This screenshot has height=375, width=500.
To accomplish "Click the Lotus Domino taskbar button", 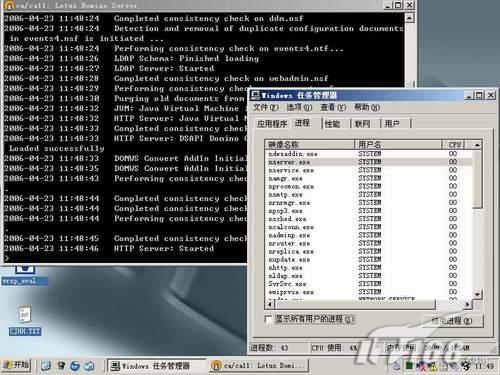I will 259,366.
